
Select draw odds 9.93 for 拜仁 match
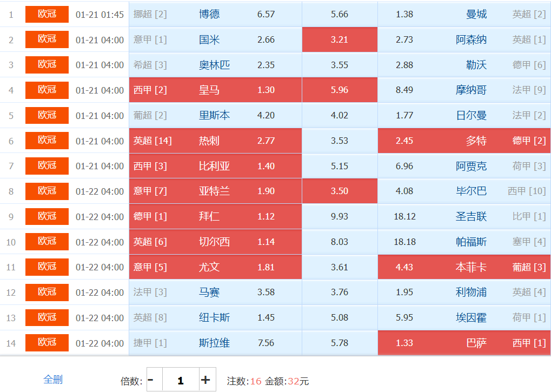click(x=340, y=217)
